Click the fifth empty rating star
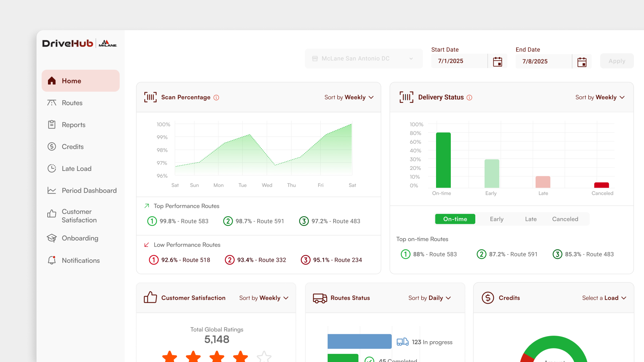Image resolution: width=644 pixels, height=362 pixels. (264, 356)
